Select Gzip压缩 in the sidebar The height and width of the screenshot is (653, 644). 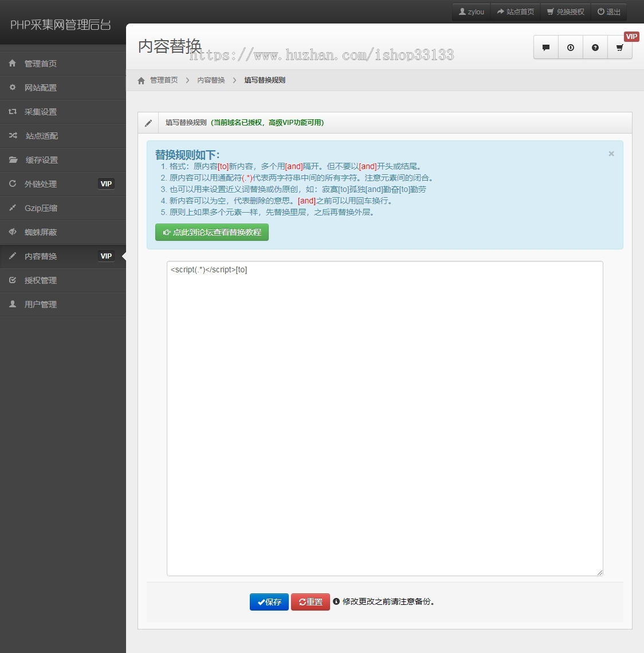click(41, 208)
